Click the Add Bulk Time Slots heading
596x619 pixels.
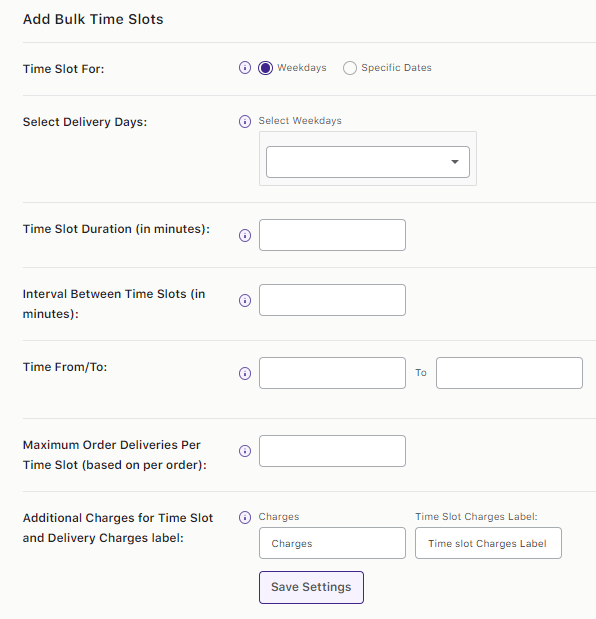click(x=93, y=19)
